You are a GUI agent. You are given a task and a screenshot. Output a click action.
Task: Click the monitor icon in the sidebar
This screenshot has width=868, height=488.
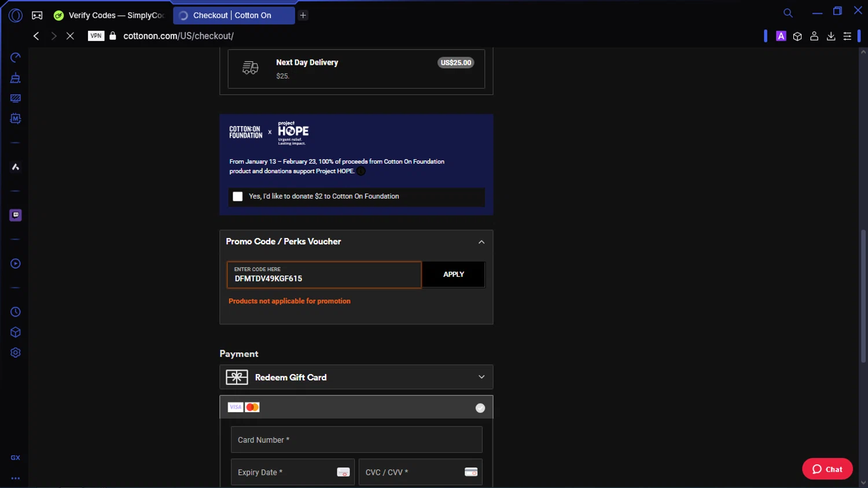pyautogui.click(x=16, y=98)
